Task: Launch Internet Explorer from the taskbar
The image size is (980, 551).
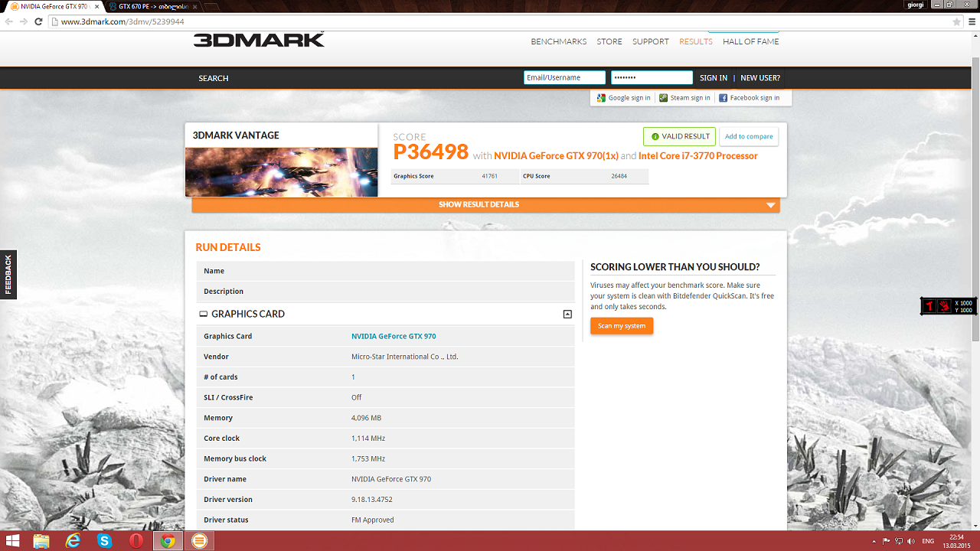Action: pos(73,541)
